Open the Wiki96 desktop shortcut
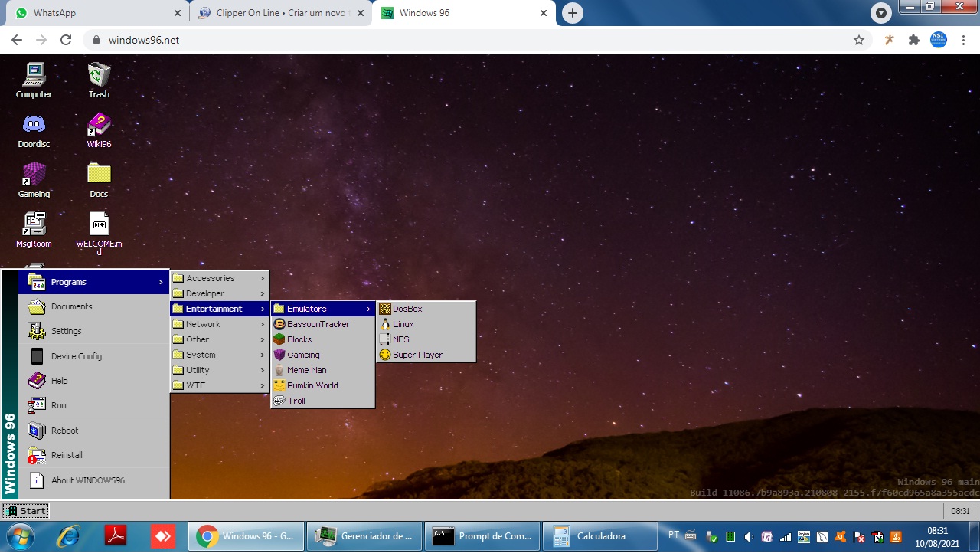 tap(99, 130)
